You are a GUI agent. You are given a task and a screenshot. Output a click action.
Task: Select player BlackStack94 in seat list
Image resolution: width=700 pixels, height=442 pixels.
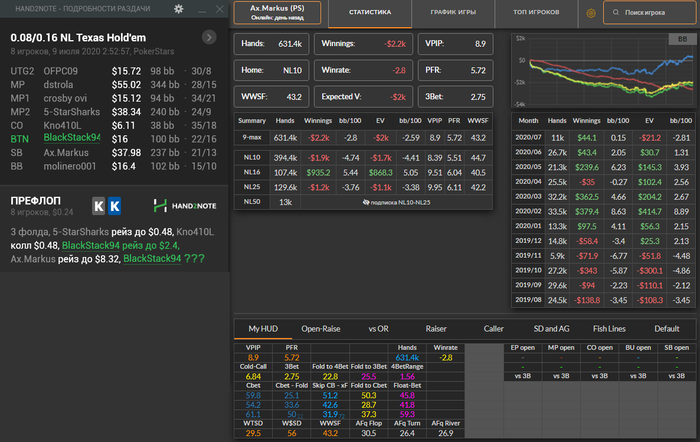73,137
